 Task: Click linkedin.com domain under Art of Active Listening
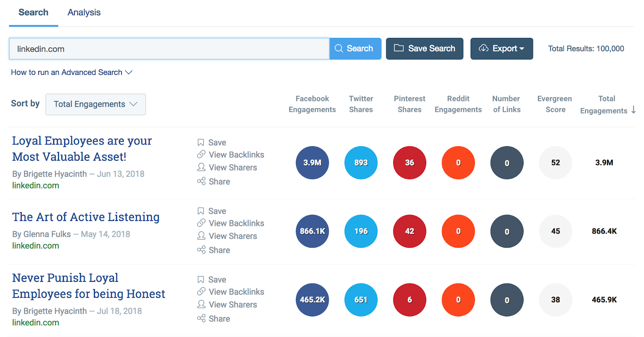pyautogui.click(x=36, y=246)
